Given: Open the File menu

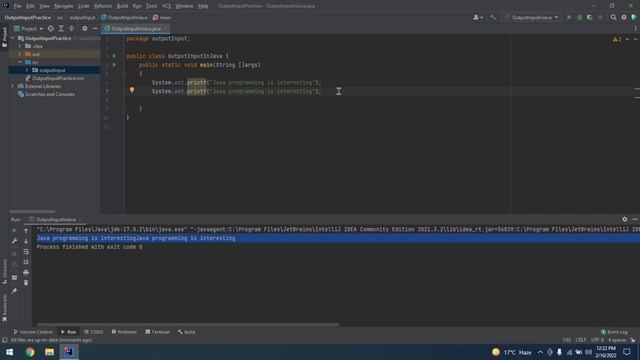Looking at the screenshot, I should click(x=18, y=6).
